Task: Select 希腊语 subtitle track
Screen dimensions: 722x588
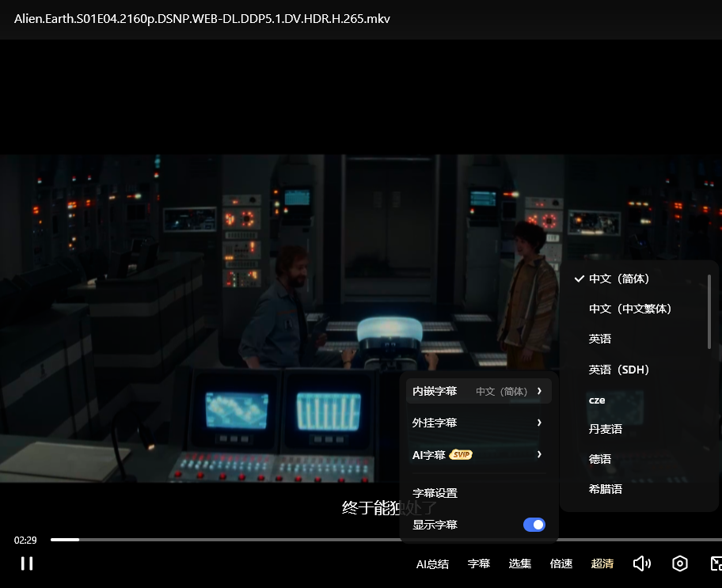Action: (x=606, y=489)
